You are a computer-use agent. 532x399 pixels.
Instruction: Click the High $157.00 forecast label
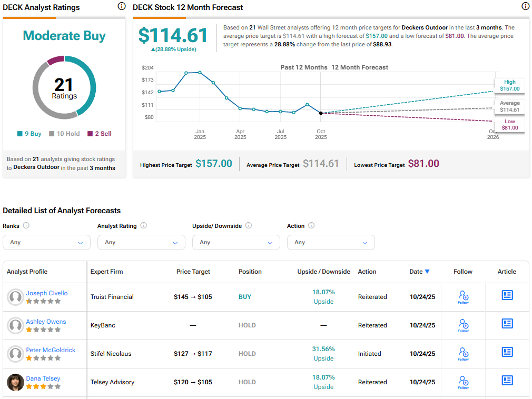(x=509, y=85)
